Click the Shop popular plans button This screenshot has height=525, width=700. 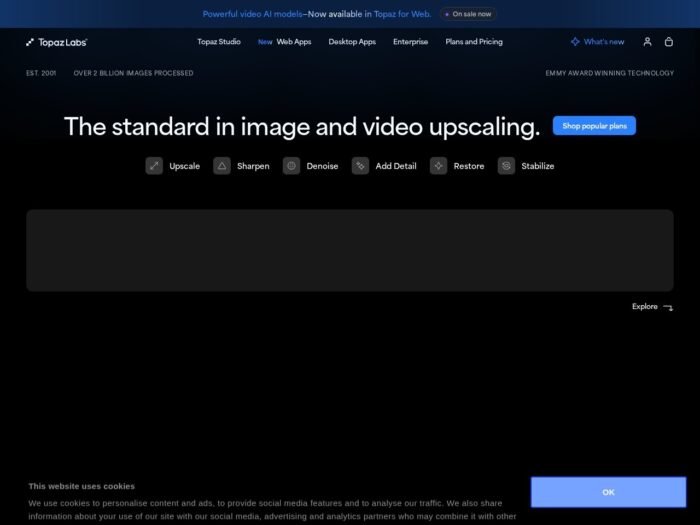594,126
